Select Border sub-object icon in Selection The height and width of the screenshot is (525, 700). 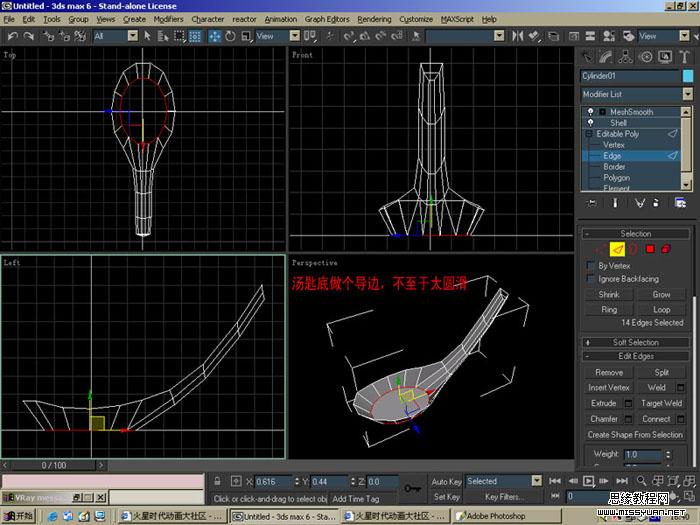pyautogui.click(x=633, y=249)
